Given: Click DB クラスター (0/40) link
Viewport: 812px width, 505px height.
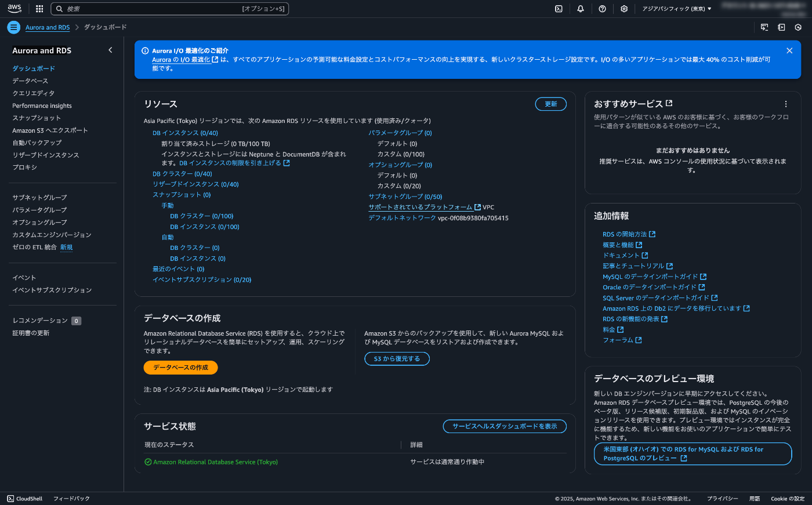Looking at the screenshot, I should coord(183,174).
